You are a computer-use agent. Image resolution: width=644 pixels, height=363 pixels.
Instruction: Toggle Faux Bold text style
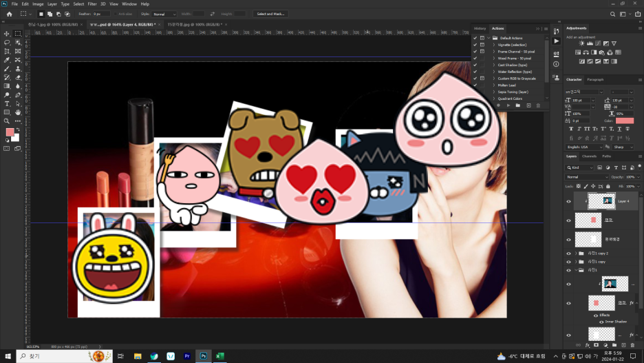571,129
